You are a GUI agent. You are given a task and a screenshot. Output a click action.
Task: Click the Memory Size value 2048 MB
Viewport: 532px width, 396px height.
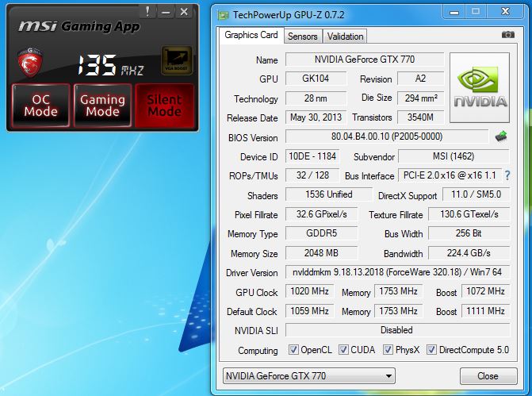[322, 253]
